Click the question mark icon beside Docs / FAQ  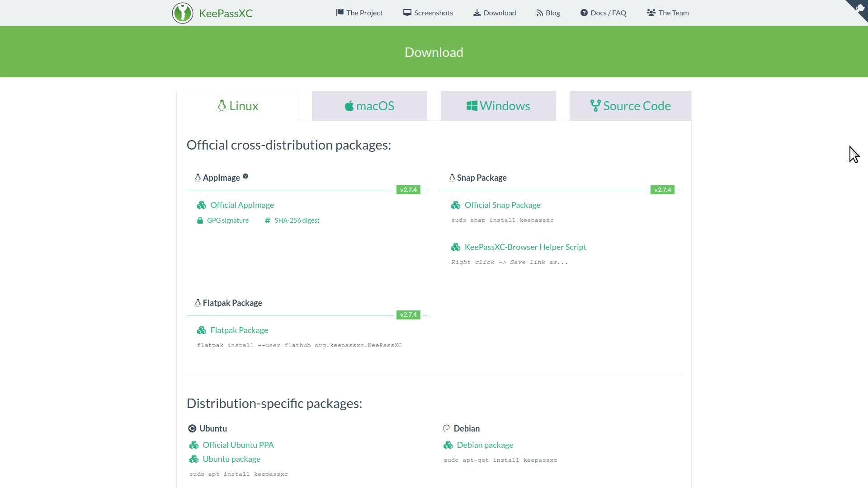tap(584, 13)
